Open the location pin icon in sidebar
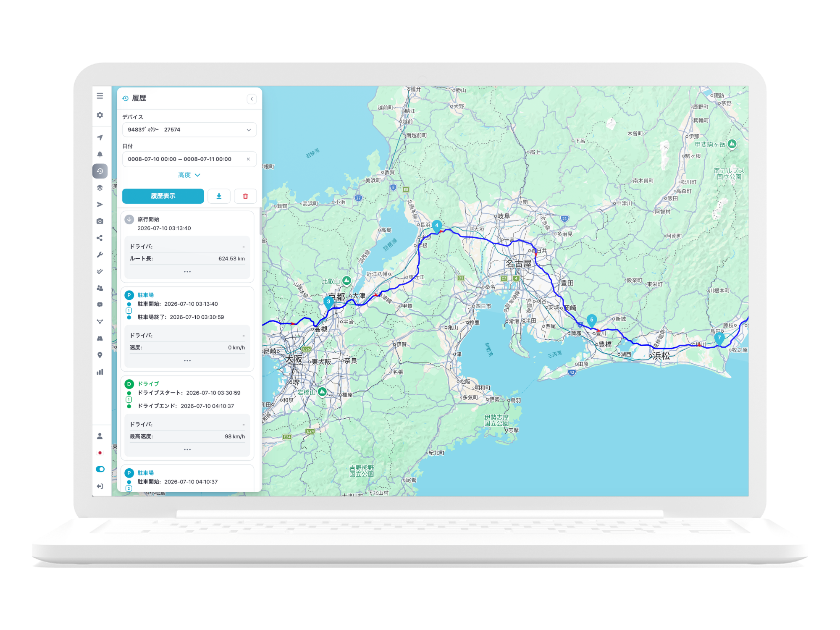This screenshot has width=840, height=630. (x=100, y=355)
